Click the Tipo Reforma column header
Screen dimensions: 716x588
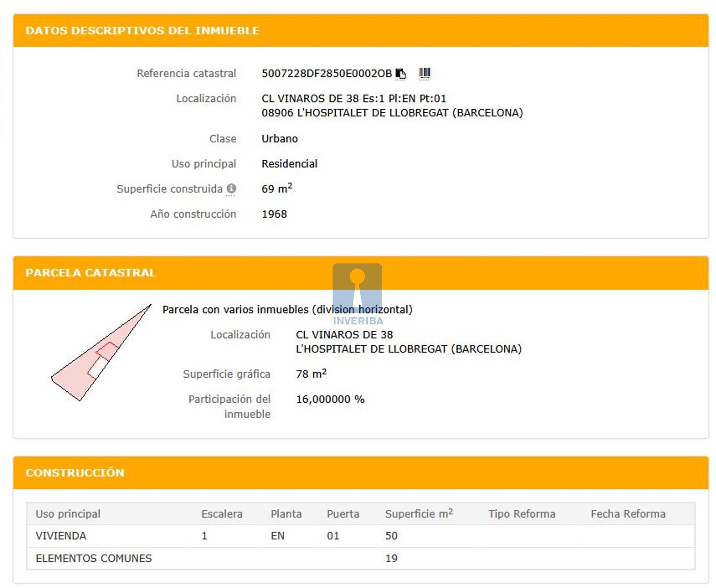(x=521, y=514)
